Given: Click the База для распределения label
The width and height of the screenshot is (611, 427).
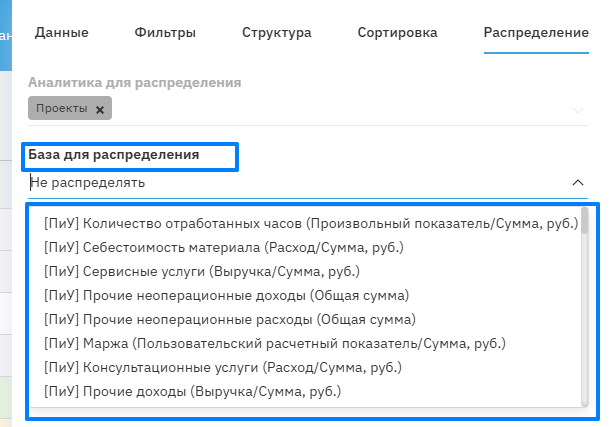Looking at the screenshot, I should pyautogui.click(x=113, y=155).
